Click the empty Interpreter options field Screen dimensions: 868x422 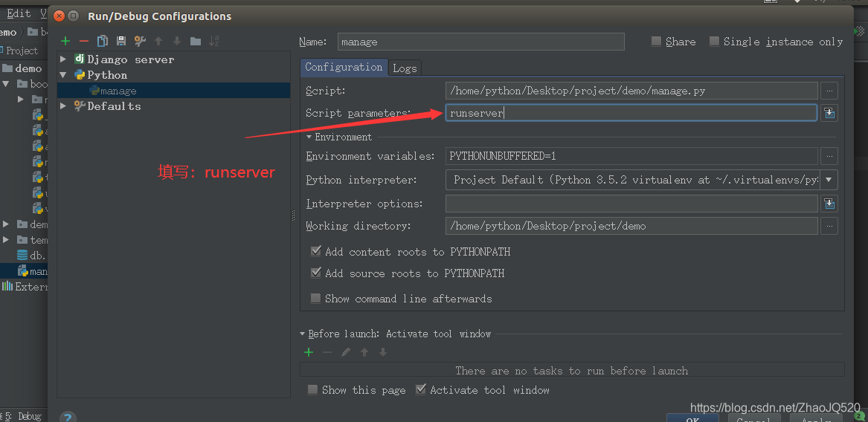coord(631,204)
